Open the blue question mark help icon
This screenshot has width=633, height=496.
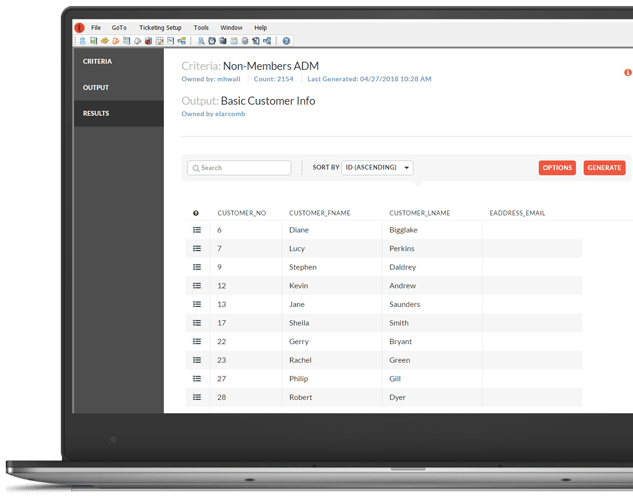(286, 41)
